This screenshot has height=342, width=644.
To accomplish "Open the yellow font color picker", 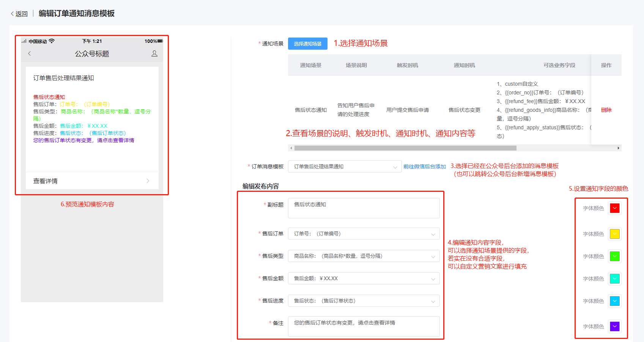I will pos(614,234).
